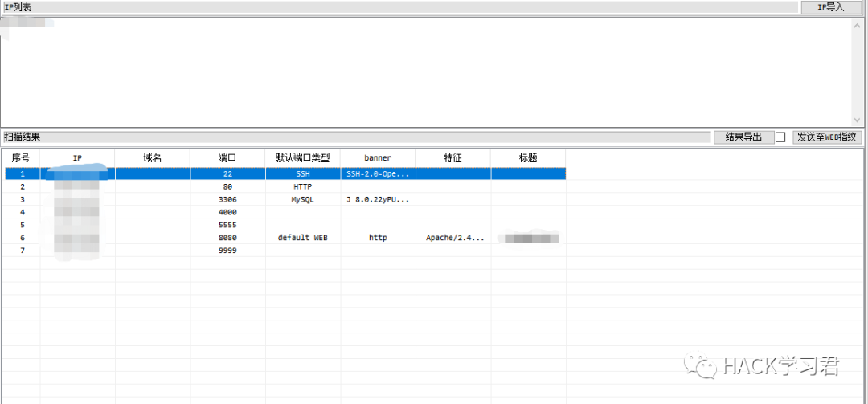The image size is (868, 404).
Task: Sort by the 序号 column header
Action: click(20, 157)
